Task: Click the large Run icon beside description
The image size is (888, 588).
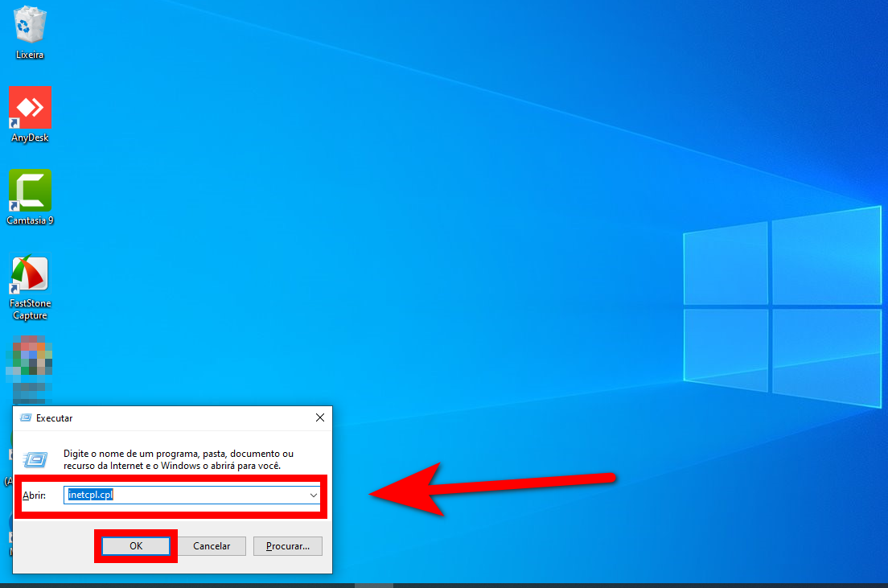Action: 35,459
